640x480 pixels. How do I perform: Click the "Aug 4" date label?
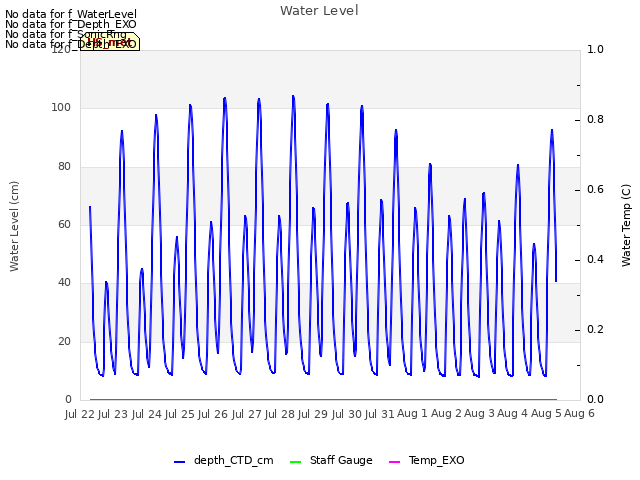coord(513,414)
